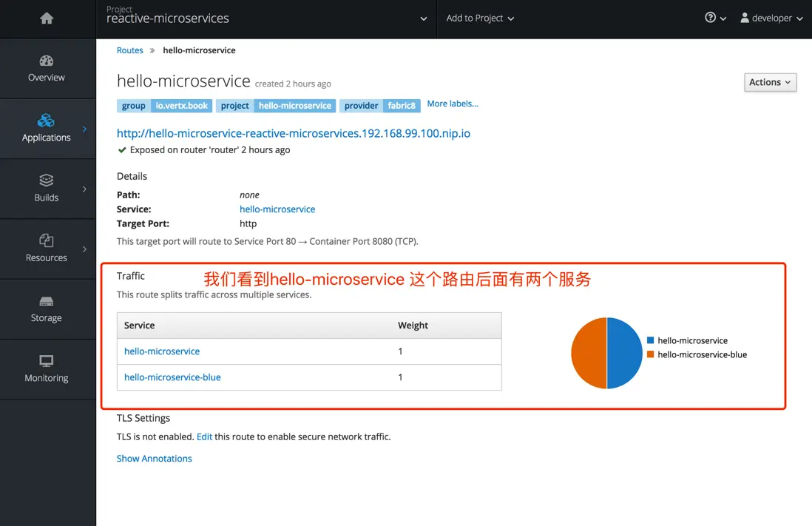Click the Resources files icon

click(47, 240)
